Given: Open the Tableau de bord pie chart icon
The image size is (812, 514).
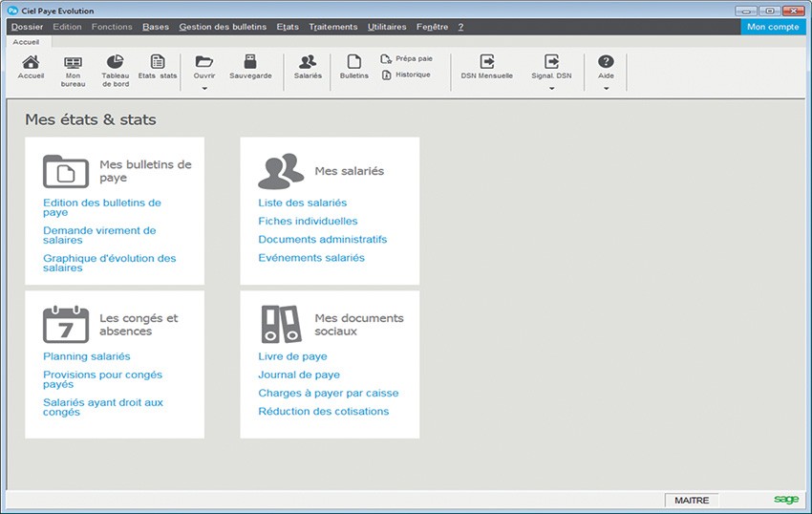Looking at the screenshot, I should pos(115,67).
